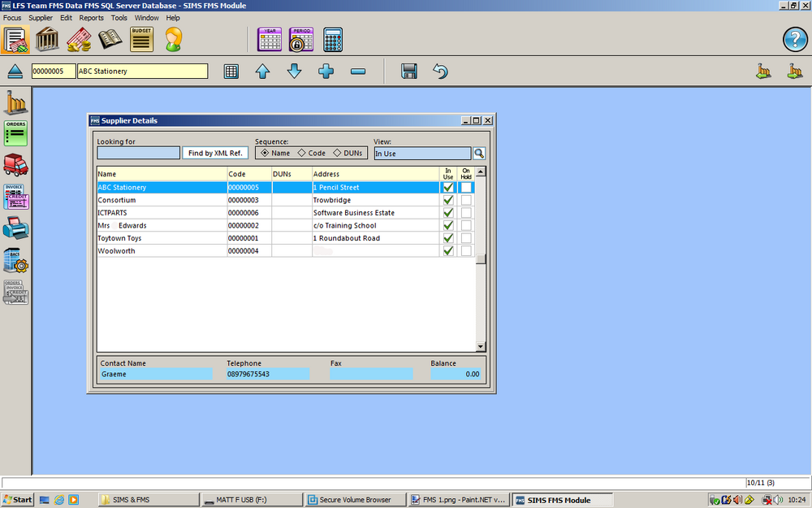Open the Reports menu
Image resolution: width=812 pixels, height=508 pixels.
(91, 18)
